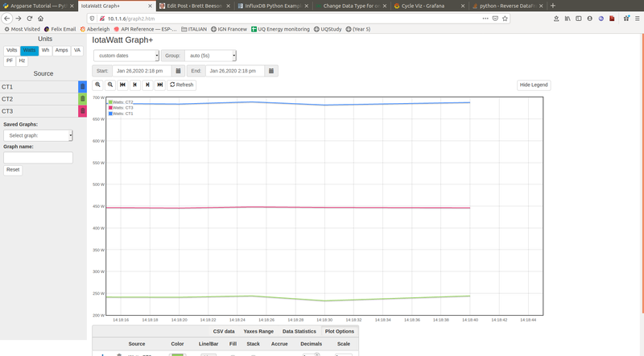Open the UQ Energy monitoring bookmark
The image size is (644, 356).
click(280, 29)
